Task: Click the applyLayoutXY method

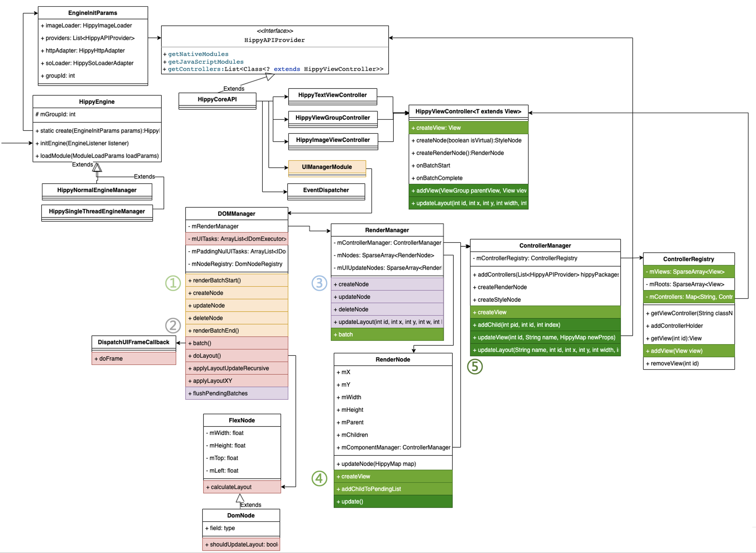Action: coord(237,381)
